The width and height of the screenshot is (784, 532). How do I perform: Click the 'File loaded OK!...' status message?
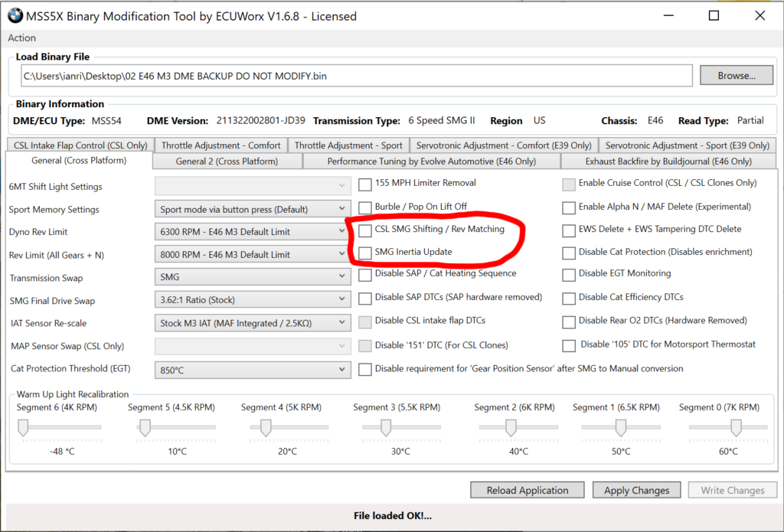[x=393, y=515]
